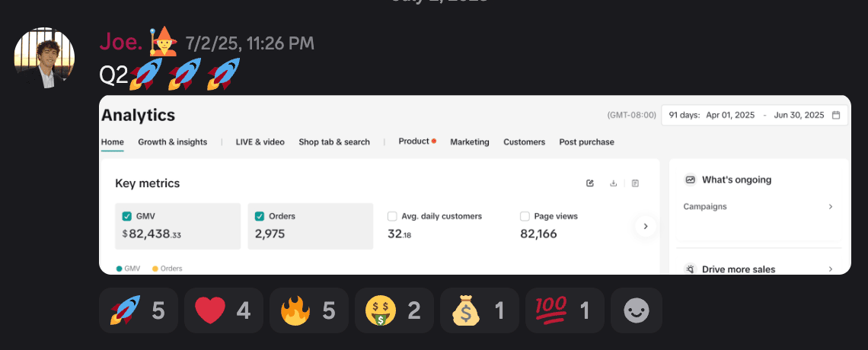Click the download icon in Key metrics
868x350 pixels.
point(613,183)
